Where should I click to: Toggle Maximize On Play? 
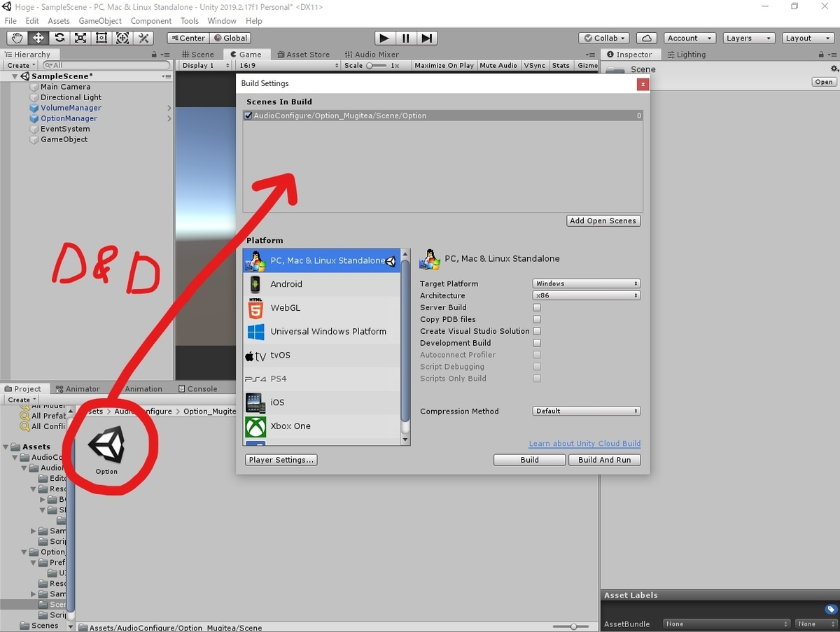coord(444,65)
